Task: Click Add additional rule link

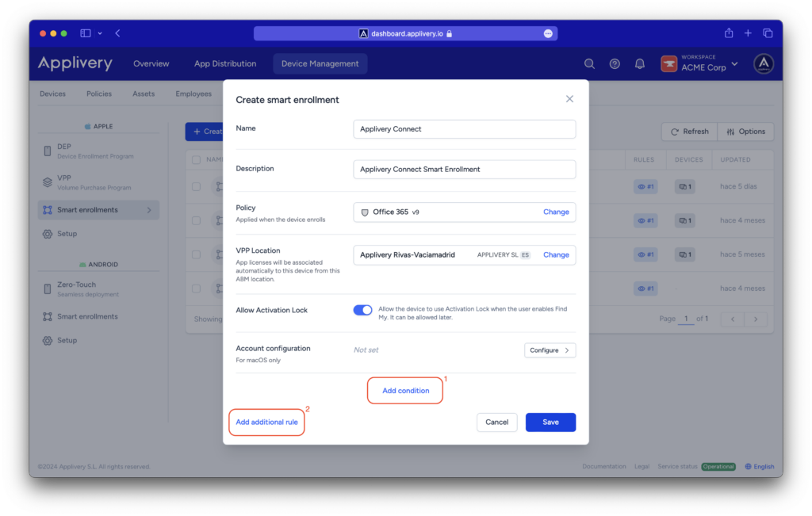Action: pyautogui.click(x=266, y=422)
